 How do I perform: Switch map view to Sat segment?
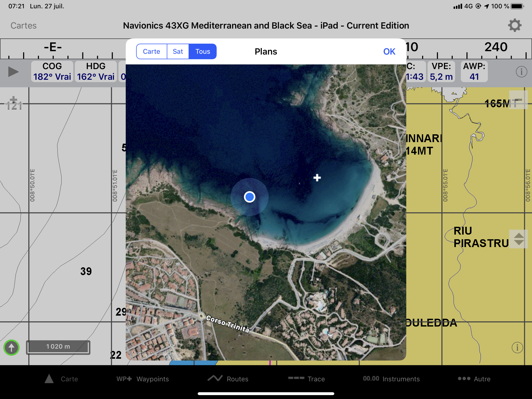pyautogui.click(x=178, y=51)
